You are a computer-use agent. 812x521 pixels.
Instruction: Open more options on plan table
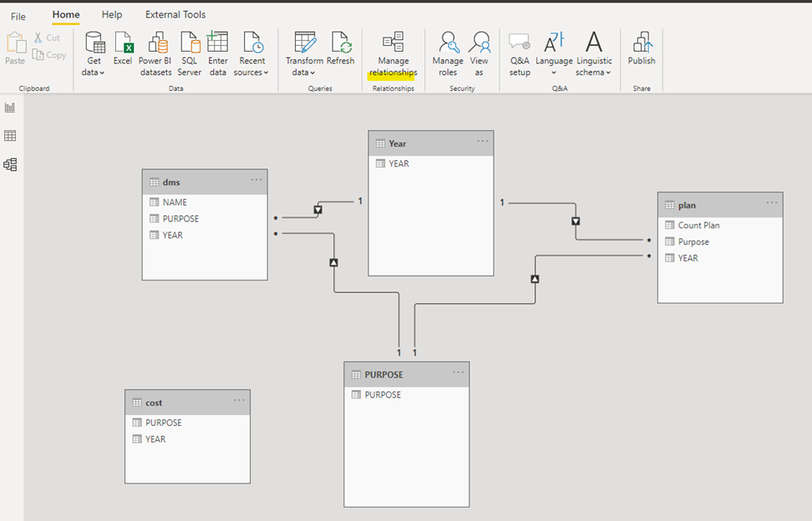click(772, 203)
